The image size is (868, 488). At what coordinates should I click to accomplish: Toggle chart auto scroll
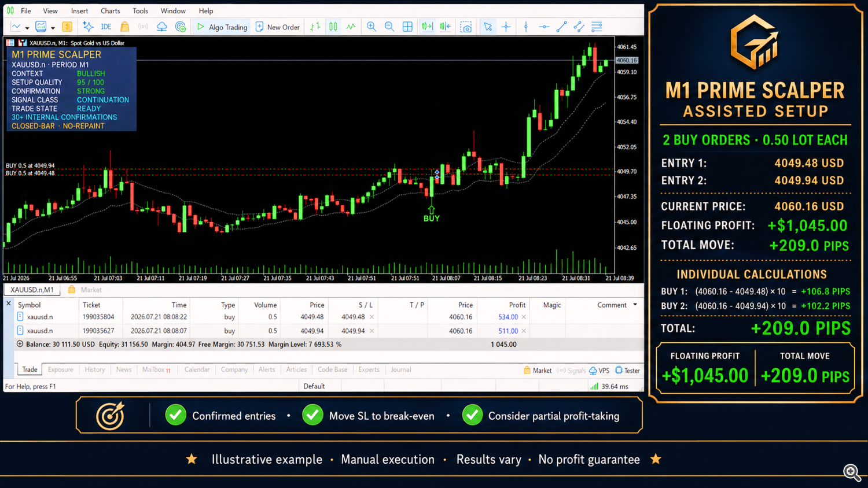coord(427,27)
